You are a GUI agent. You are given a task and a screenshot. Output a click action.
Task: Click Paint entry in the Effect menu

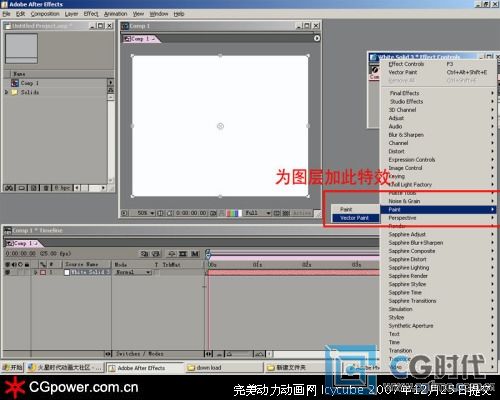tap(438, 209)
